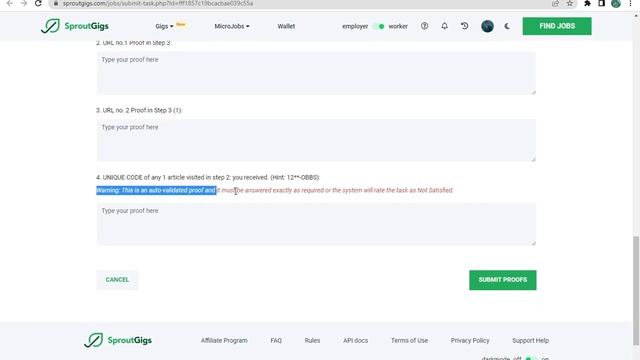Toggle dark mode moon icon
The image size is (640, 360).
(x=507, y=26)
